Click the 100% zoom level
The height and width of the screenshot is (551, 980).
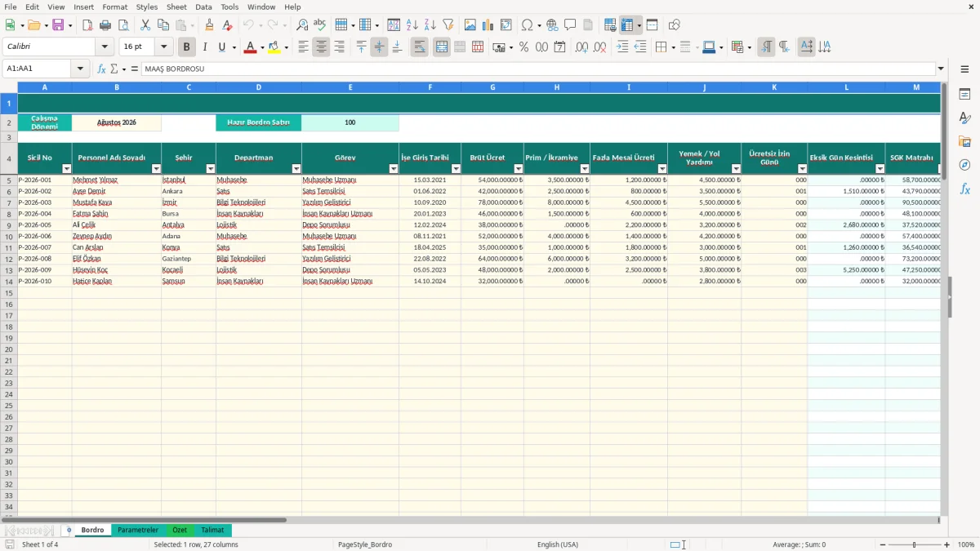tap(965, 544)
